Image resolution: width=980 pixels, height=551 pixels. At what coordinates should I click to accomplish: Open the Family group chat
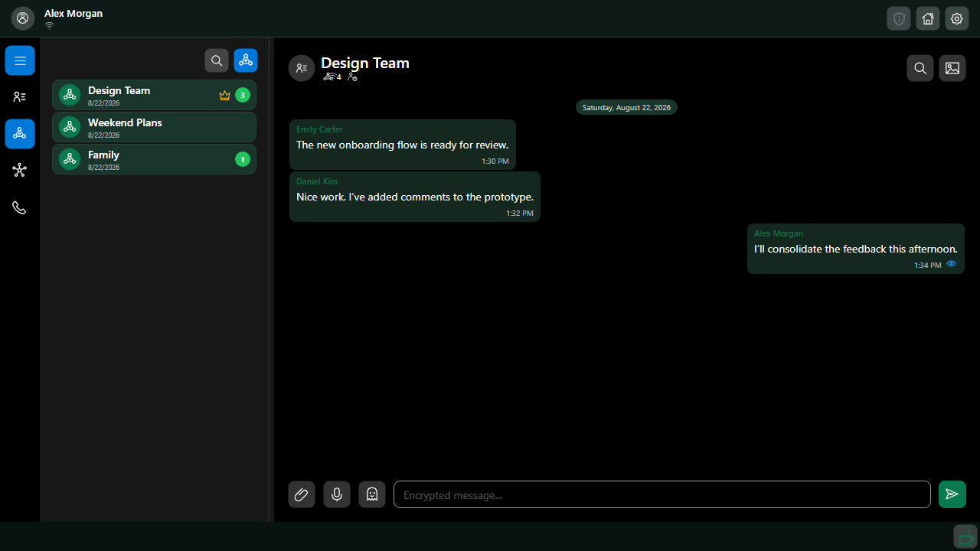(154, 159)
